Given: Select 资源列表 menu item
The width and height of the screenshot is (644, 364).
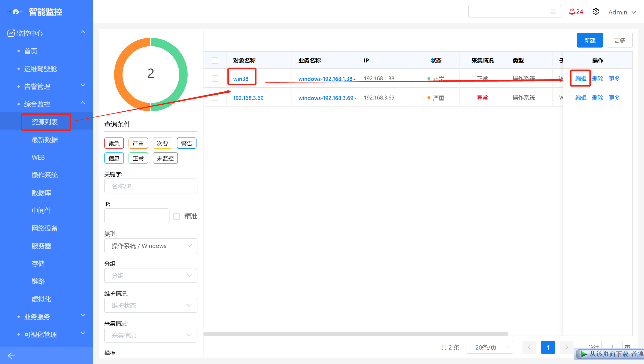Looking at the screenshot, I should [44, 122].
